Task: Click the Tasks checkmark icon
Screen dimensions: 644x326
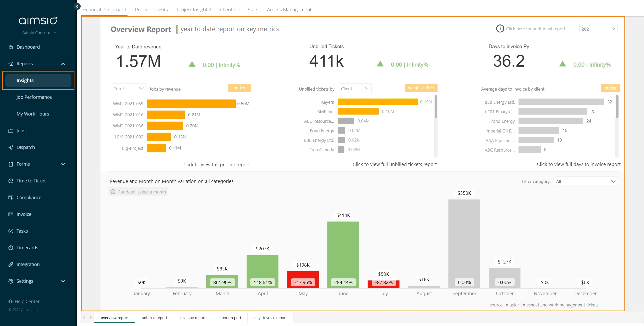Action: coord(11,231)
